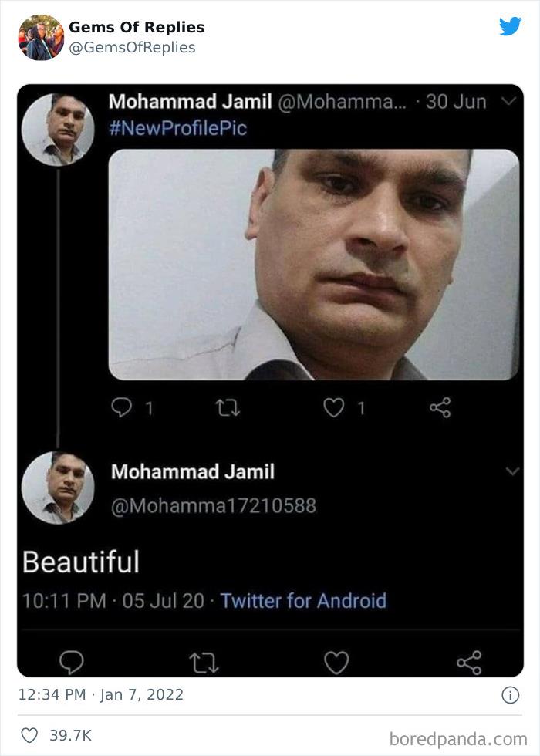
Task: Click the reply bubble under the Beautiful reply
Action: [71, 660]
